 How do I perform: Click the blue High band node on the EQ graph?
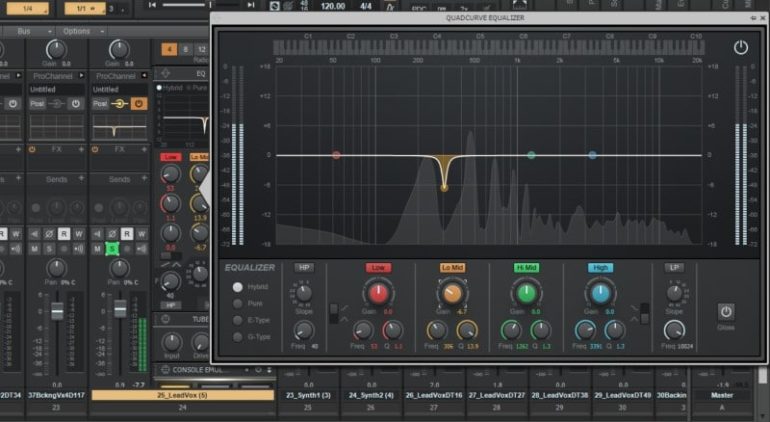592,155
